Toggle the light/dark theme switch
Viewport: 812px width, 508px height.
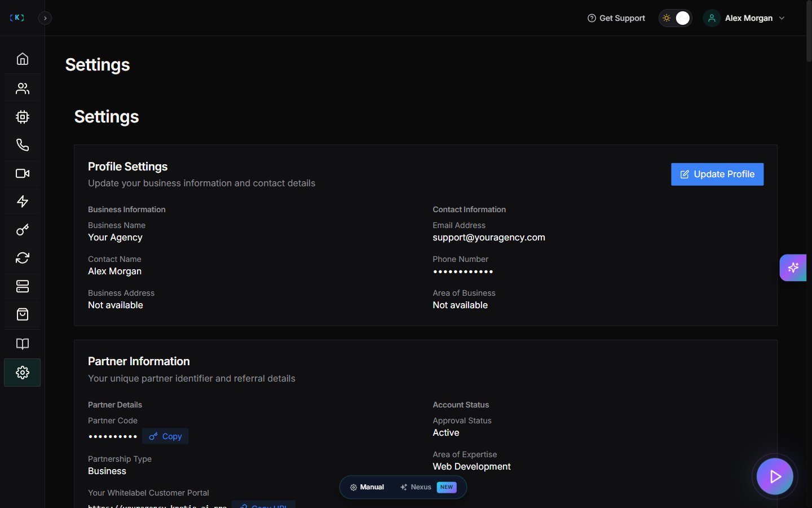point(675,18)
